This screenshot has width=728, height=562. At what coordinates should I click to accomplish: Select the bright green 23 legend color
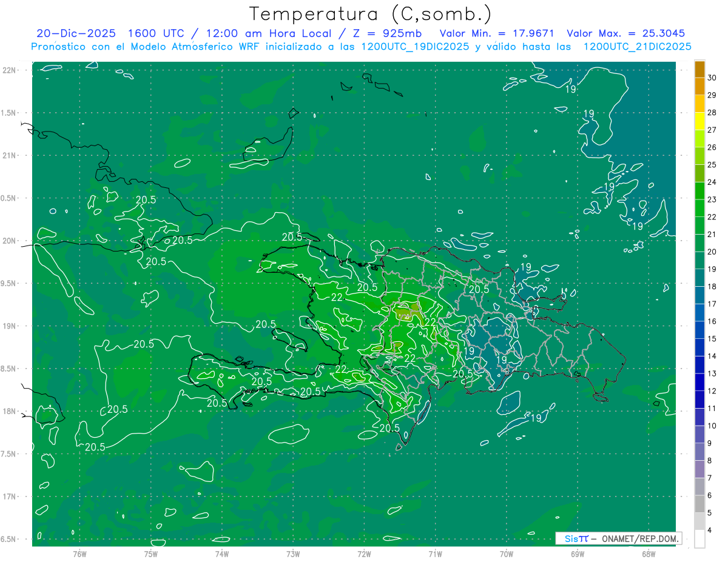click(699, 191)
